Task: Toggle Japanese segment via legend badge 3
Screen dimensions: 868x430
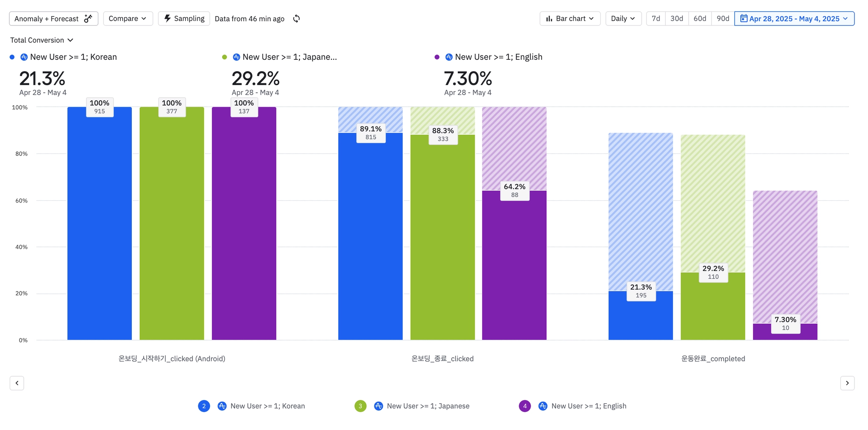Action: [x=360, y=406]
